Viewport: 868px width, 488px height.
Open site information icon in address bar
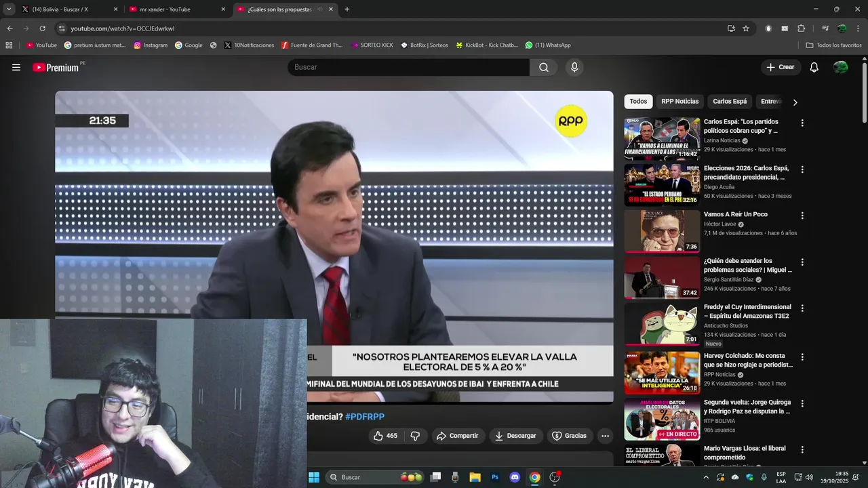point(62,28)
